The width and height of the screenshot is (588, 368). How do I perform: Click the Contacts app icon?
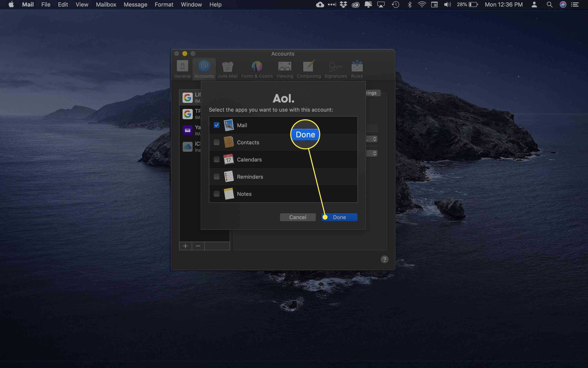(x=229, y=142)
